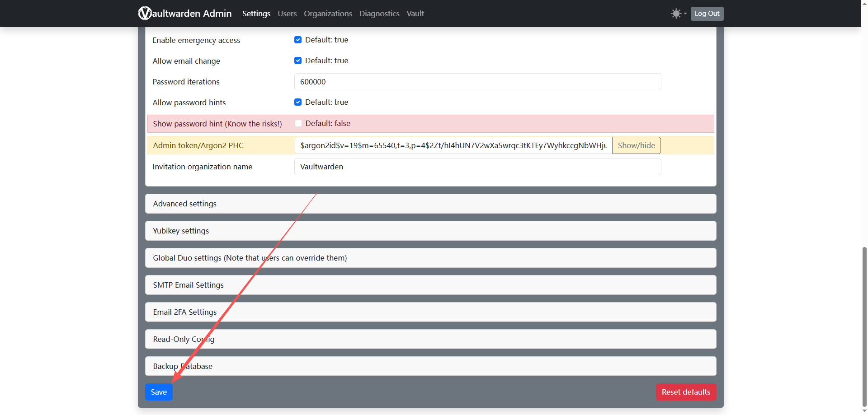Click the Password iterations input field

(477, 82)
